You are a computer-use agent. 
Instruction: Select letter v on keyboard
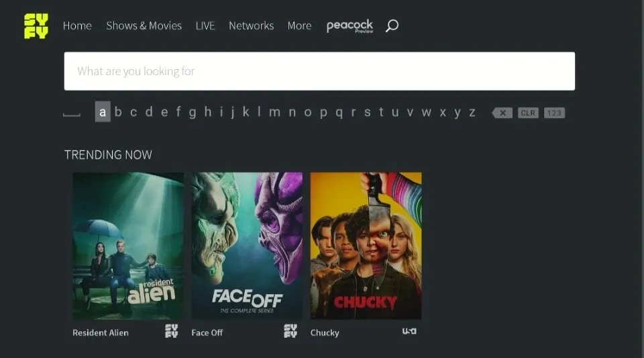click(410, 112)
